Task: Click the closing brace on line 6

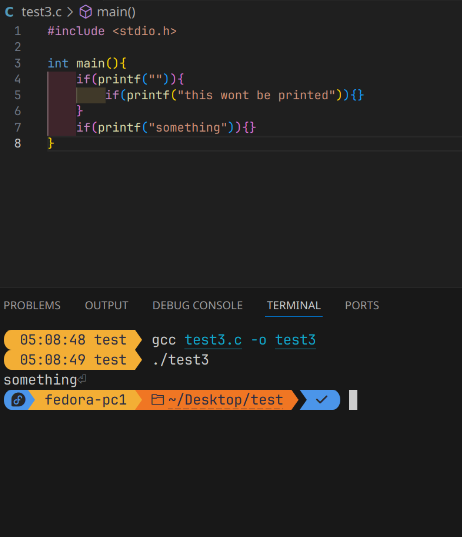Action: click(x=80, y=111)
